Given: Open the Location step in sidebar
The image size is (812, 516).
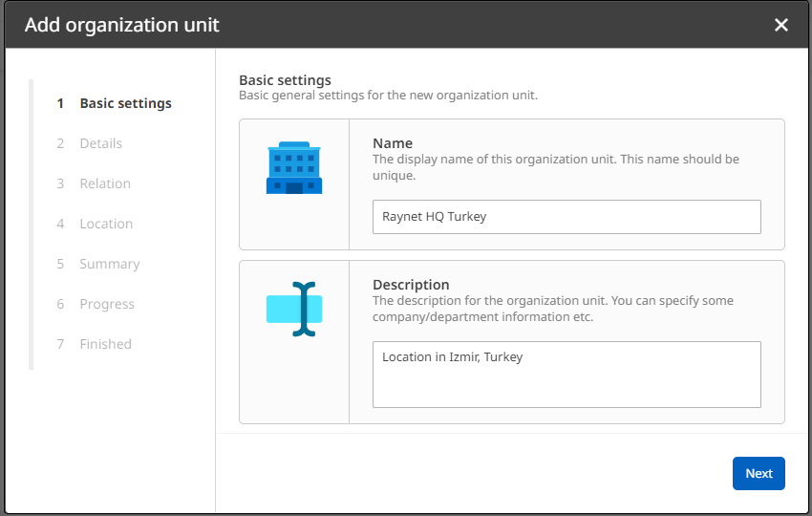Looking at the screenshot, I should pos(106,224).
